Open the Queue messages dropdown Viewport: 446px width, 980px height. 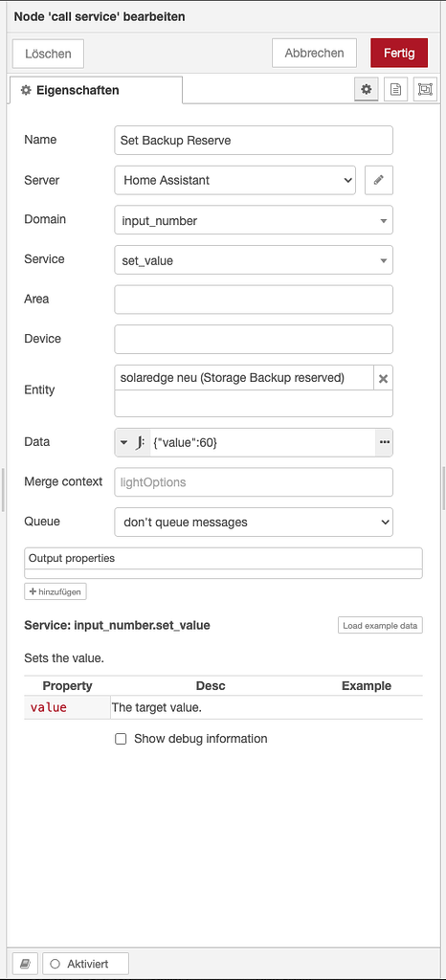tap(254, 522)
